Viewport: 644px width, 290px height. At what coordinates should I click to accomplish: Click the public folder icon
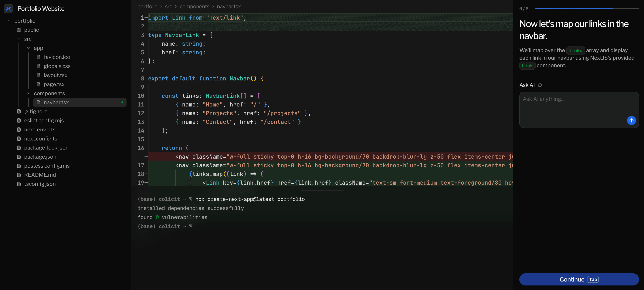click(19, 30)
